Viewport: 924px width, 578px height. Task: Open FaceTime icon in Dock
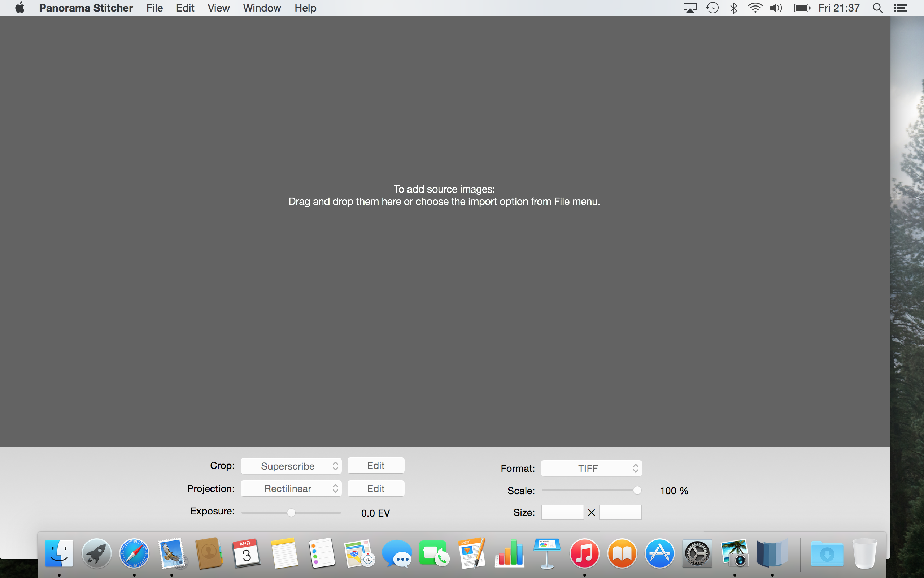(434, 553)
